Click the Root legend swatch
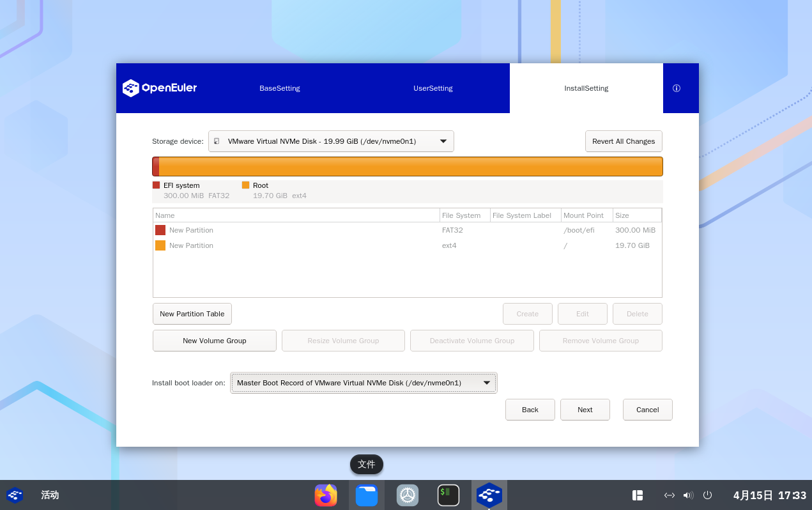The height and width of the screenshot is (510, 812). (x=246, y=185)
